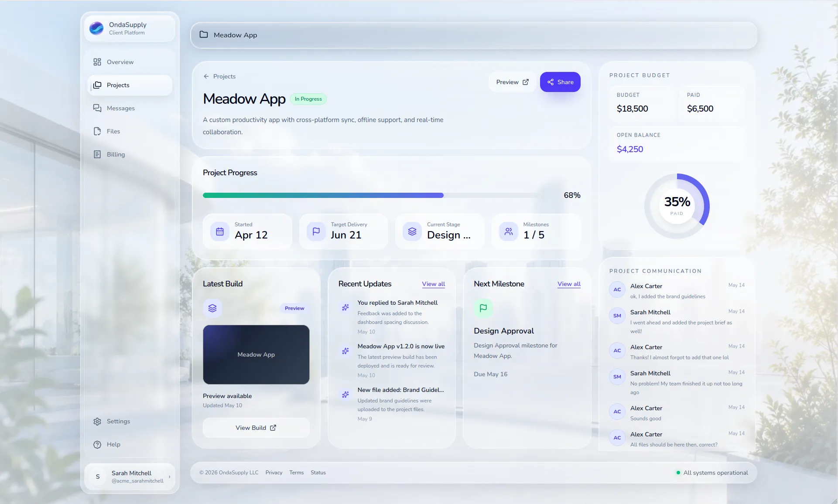The image size is (838, 504).
Task: Click the $6,500 paid value
Action: 700,109
